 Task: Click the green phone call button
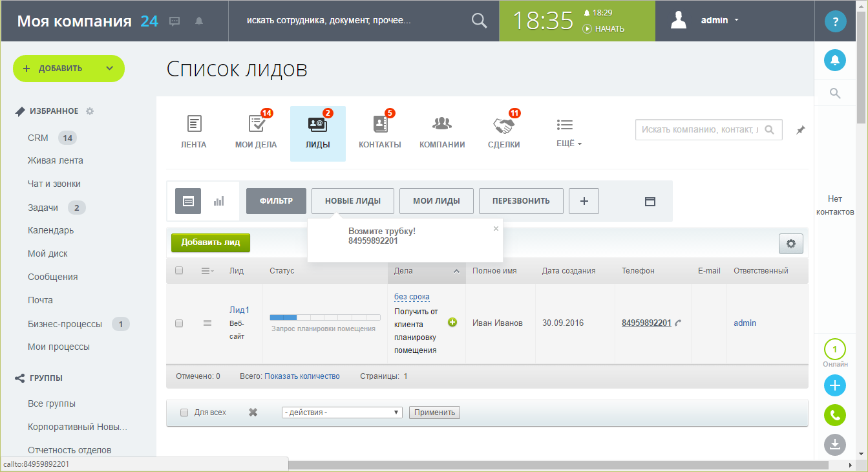click(x=834, y=415)
